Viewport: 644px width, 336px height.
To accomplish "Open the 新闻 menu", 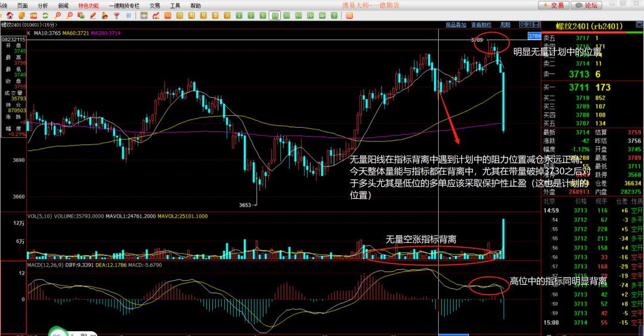I will tap(63, 6).
